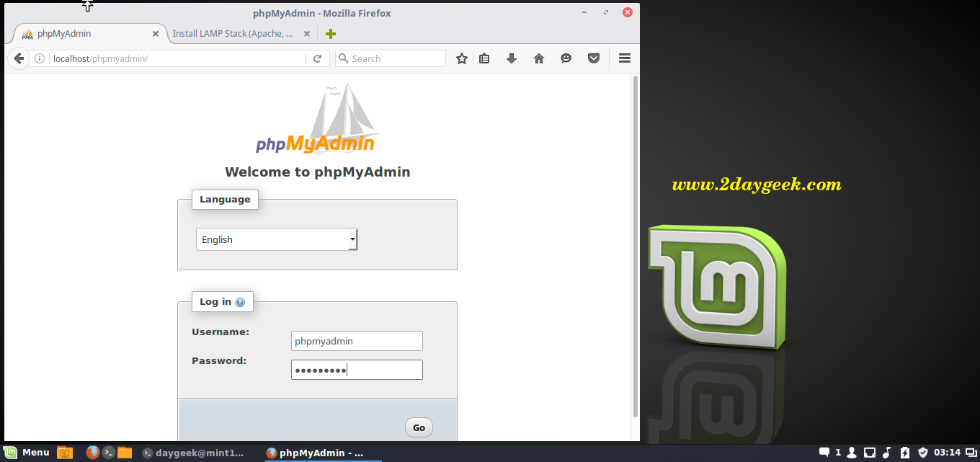Go to Firefox home page icon
This screenshot has height=462, width=980.
click(x=539, y=58)
